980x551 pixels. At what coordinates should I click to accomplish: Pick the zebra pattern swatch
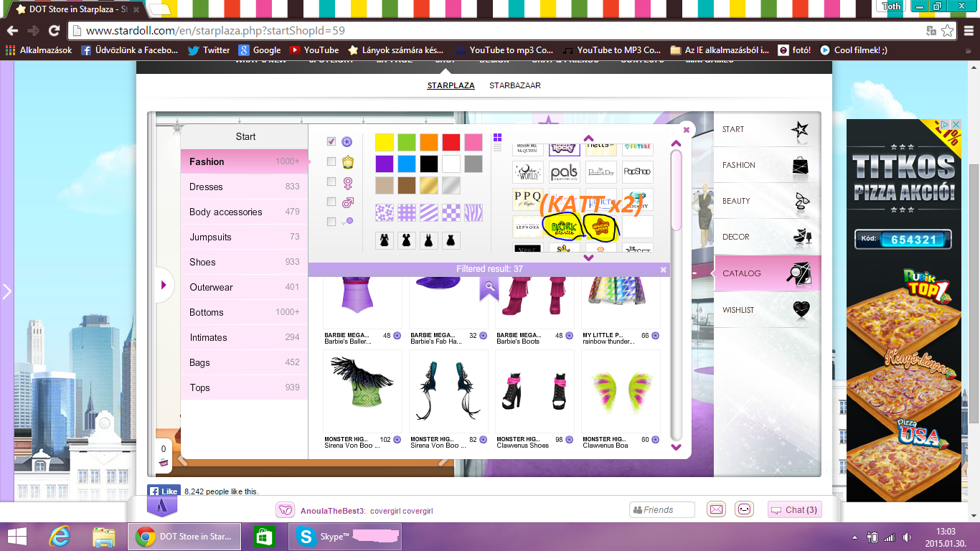coord(473,212)
